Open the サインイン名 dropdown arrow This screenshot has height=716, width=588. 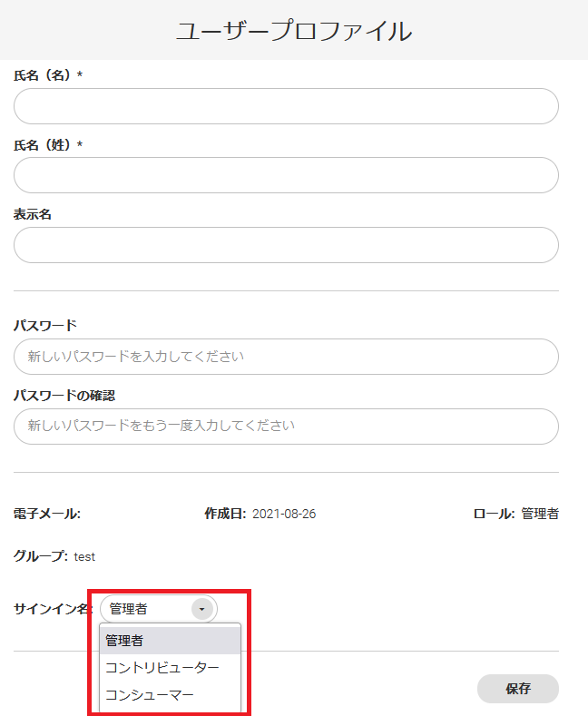(202, 609)
